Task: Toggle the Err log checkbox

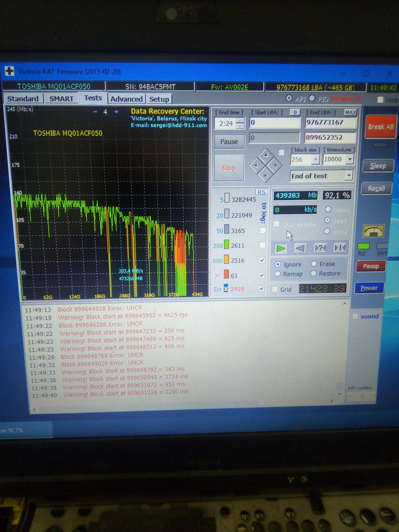Action: 261,288
